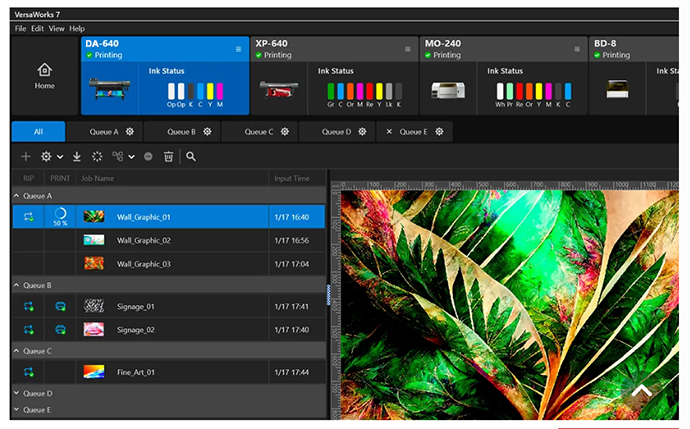Sort by Input Time column header
This screenshot has height=429, width=690.
[x=297, y=178]
